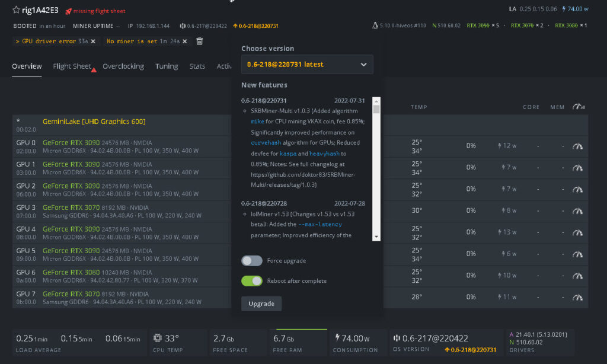Click the 0.6-218@220728 changelog entry heading

click(x=264, y=203)
